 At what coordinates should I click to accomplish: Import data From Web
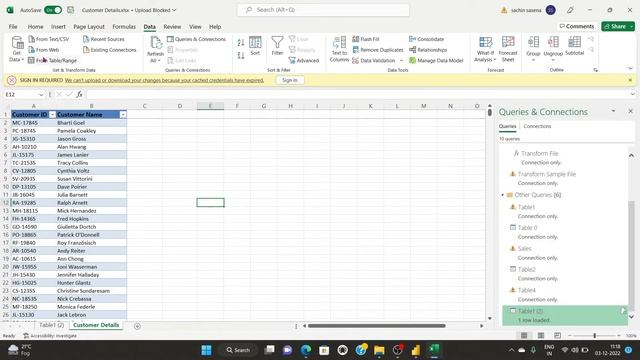tap(44, 50)
